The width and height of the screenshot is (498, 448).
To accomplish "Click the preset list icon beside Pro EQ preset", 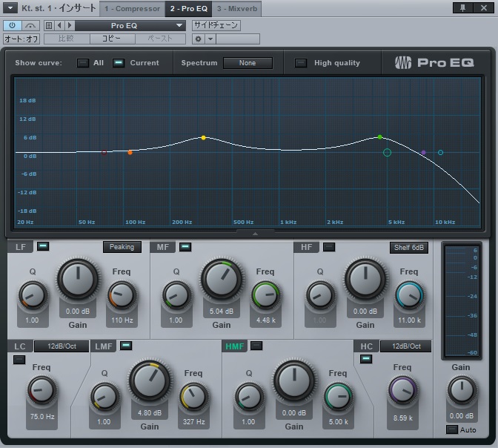I will coord(49,25).
